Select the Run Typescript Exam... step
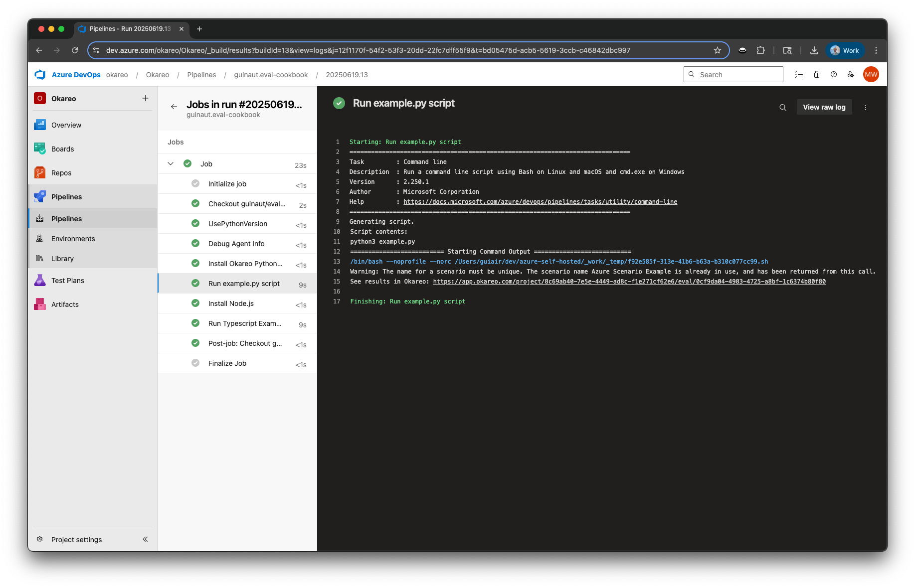The width and height of the screenshot is (915, 588). coord(237,323)
